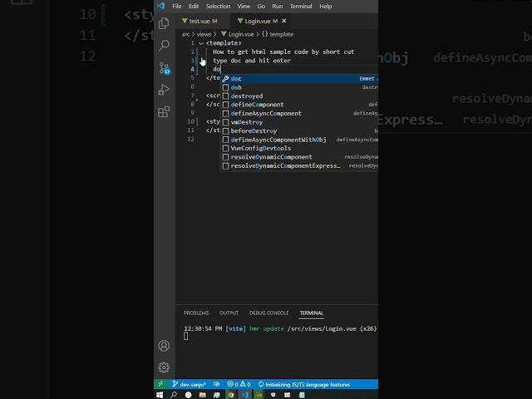This screenshot has width=532, height=399.
Task: Switch to the DEBUG CONSOLE tab
Action: pos(268,313)
